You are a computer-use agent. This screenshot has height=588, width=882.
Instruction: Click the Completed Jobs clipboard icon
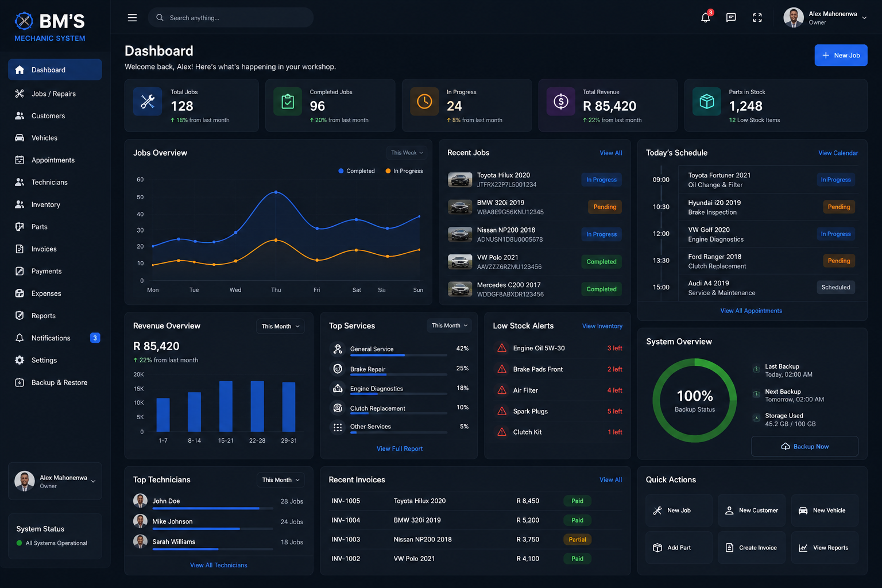288,102
